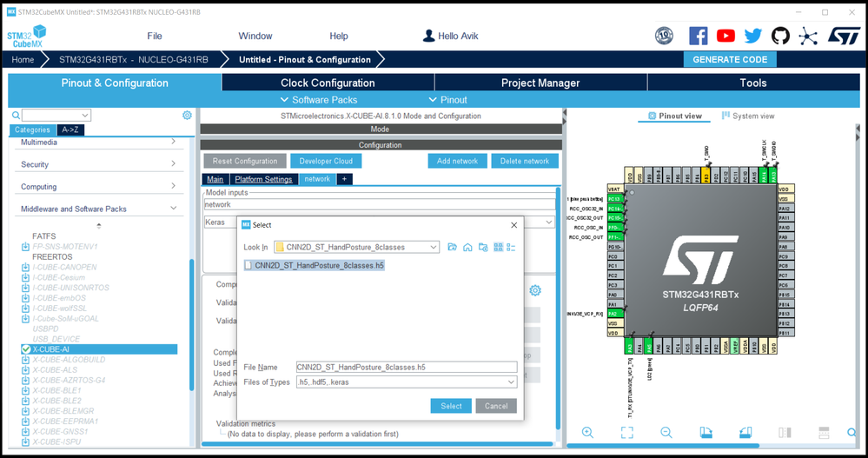868x458 pixels.
Task: Click the Home folder icon in Select dialog
Action: pos(467,247)
